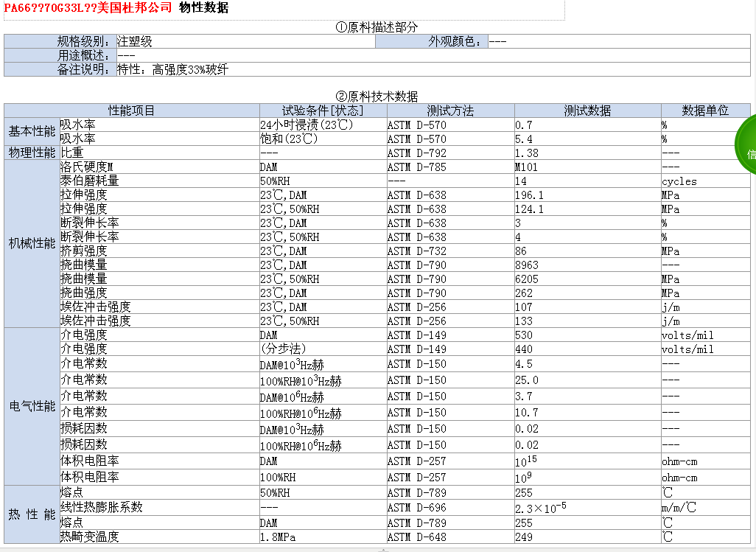Click the 外观颜色 label cell
This screenshot has width=756, height=552.
pyautogui.click(x=452, y=41)
